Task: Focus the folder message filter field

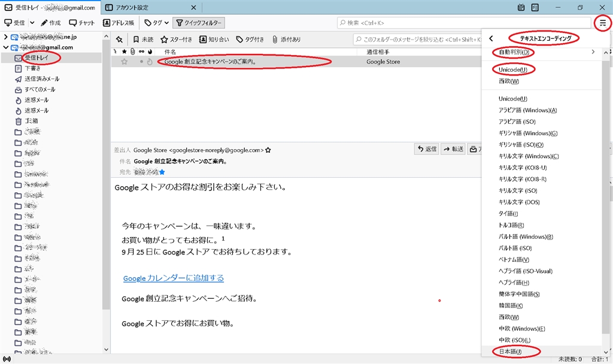Action: coord(417,39)
